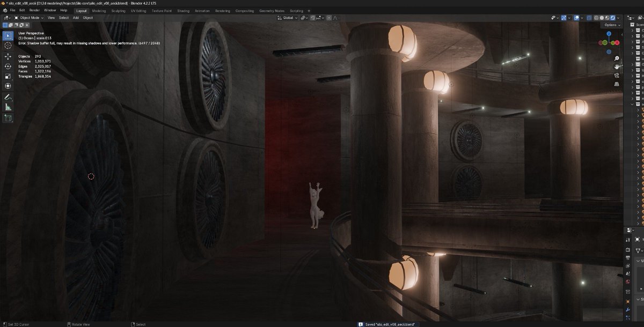This screenshot has height=327, width=644.
Task: Open the Window menu
Action: [50, 10]
